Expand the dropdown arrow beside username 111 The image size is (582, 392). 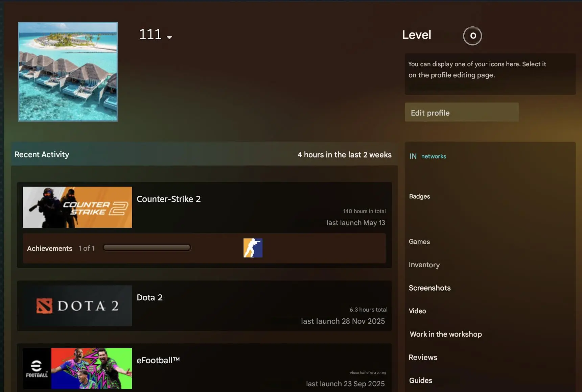click(169, 38)
